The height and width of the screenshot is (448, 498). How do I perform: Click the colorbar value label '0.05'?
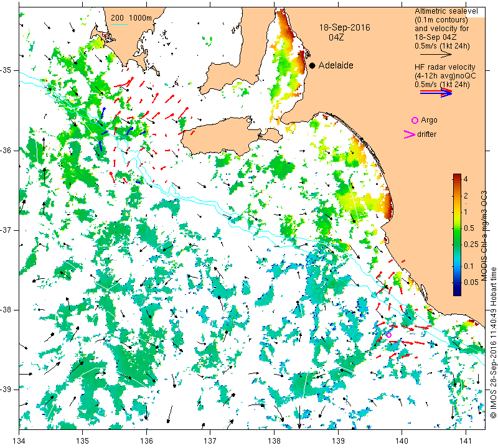[471, 282]
